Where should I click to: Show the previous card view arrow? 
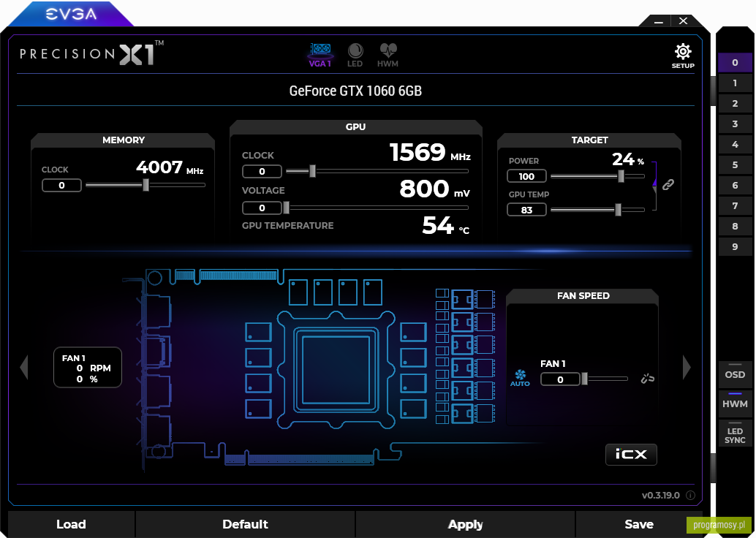24,368
